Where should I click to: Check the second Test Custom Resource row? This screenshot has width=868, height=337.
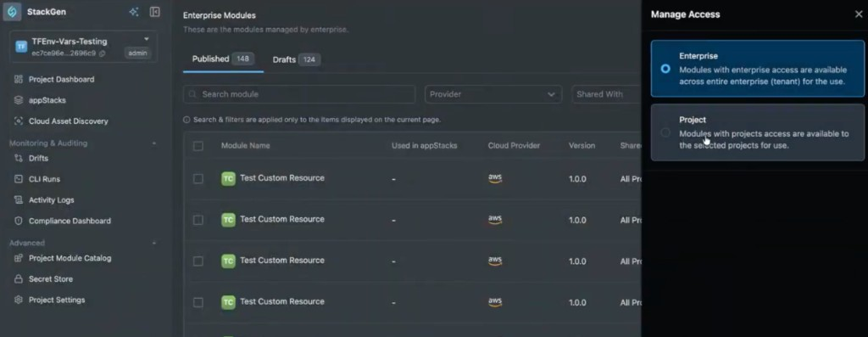coord(198,220)
